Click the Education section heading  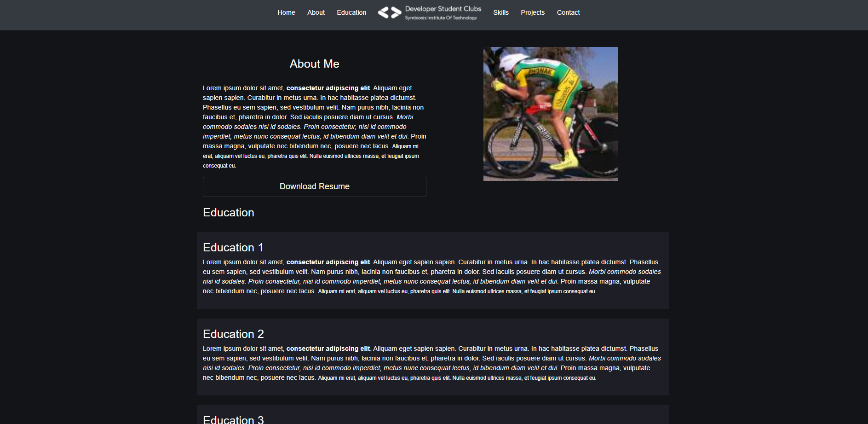click(x=229, y=213)
